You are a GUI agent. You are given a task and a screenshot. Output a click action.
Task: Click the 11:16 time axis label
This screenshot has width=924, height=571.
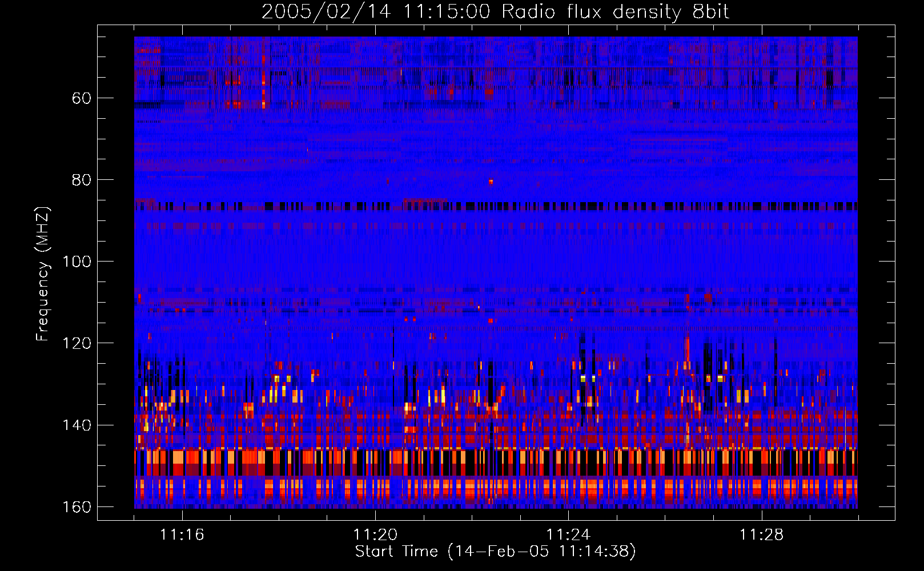pyautogui.click(x=182, y=535)
